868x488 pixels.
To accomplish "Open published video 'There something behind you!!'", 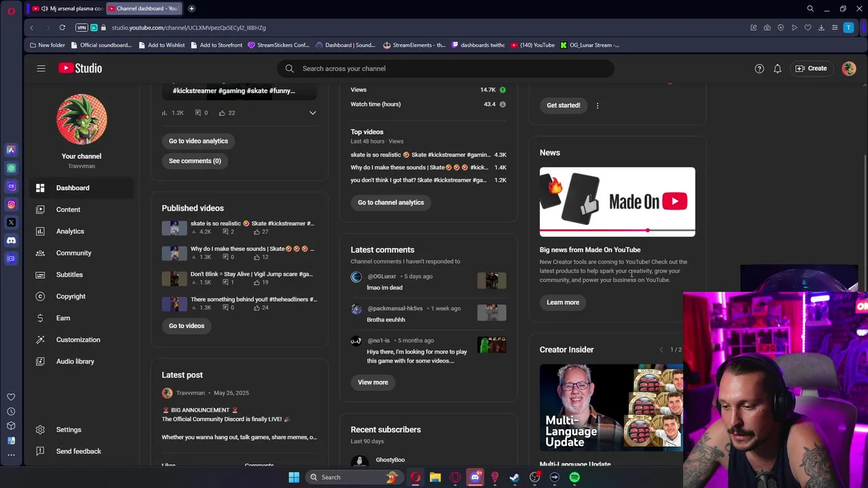I will click(x=254, y=300).
